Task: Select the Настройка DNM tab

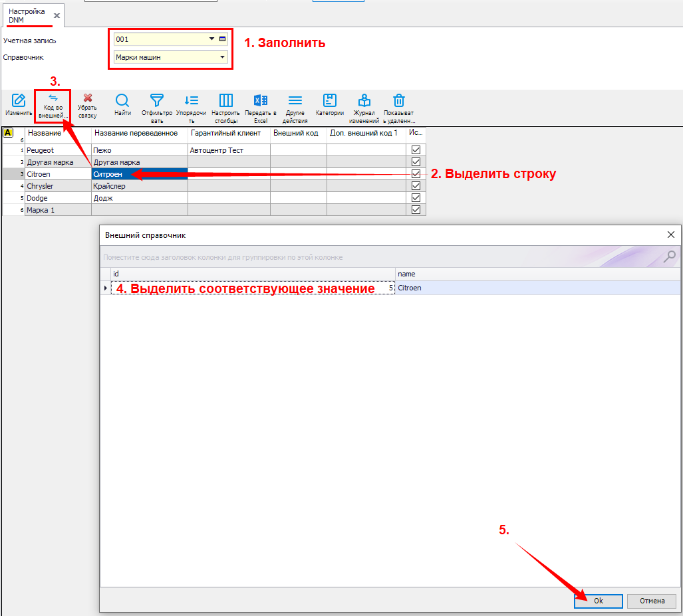Action: pyautogui.click(x=27, y=15)
